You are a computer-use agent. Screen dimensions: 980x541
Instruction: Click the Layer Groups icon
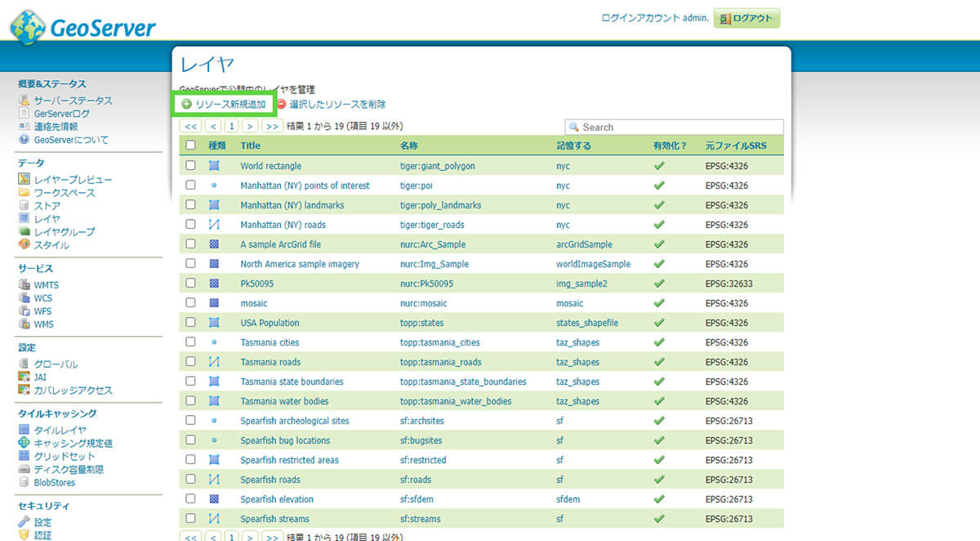(x=24, y=232)
